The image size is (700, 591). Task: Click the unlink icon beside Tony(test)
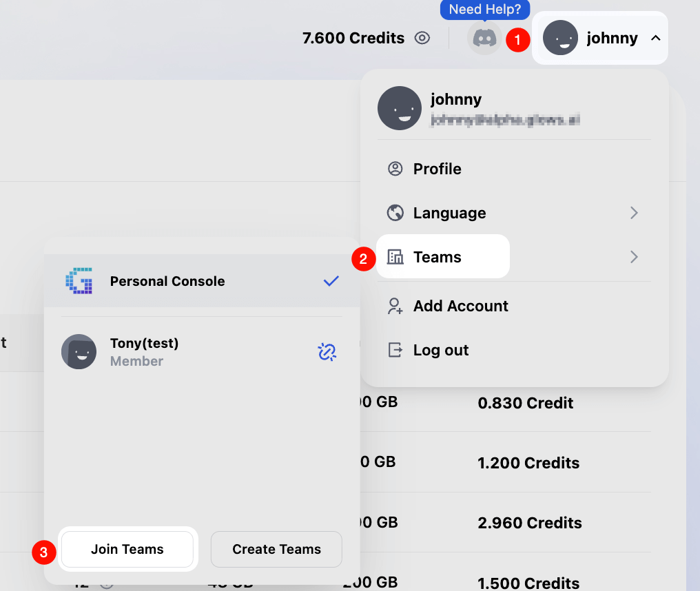tap(327, 352)
